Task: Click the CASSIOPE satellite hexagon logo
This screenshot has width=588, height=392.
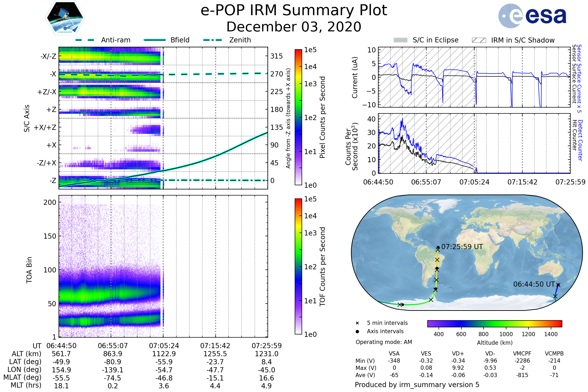Action: [x=65, y=18]
